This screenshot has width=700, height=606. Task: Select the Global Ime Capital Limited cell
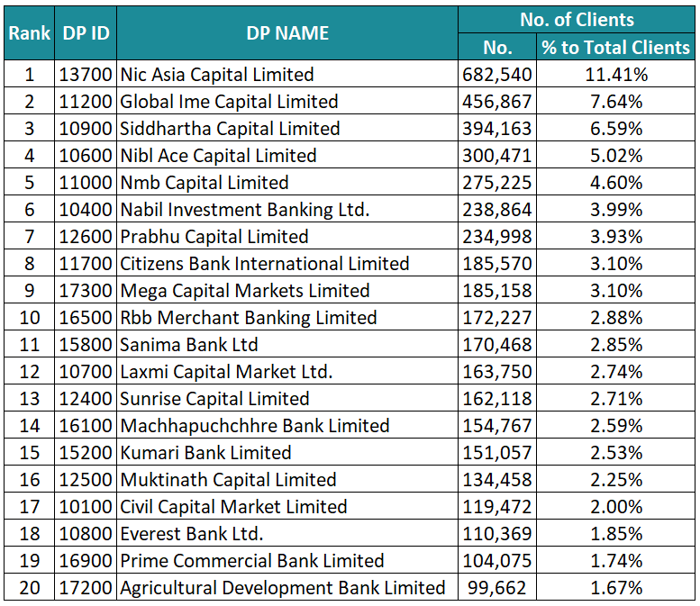[229, 102]
